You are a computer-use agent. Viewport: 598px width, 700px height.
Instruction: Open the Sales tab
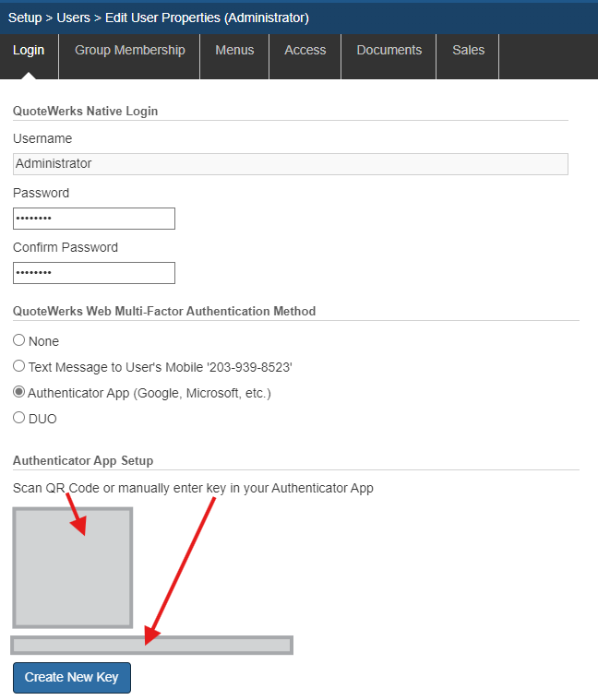[x=468, y=51]
